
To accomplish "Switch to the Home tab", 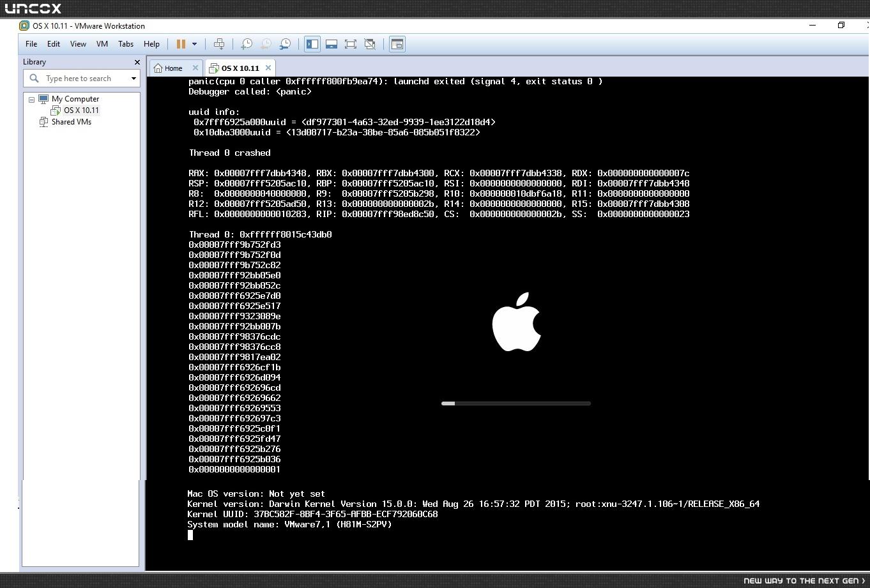I will tap(173, 68).
